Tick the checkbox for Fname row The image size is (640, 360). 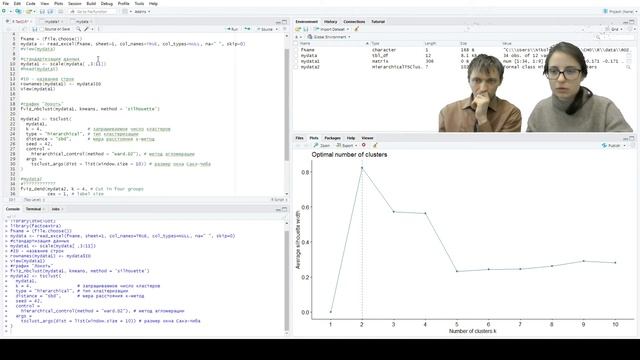pos(296,50)
